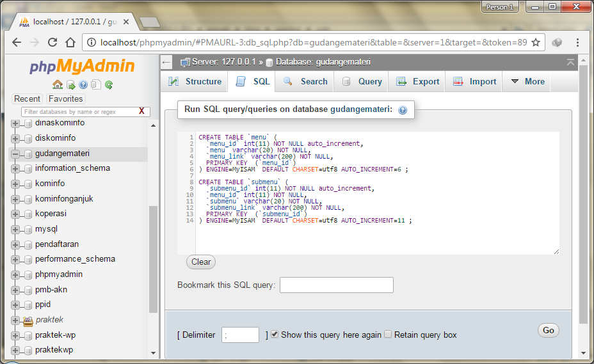Open database icon for mysql

coord(28,230)
